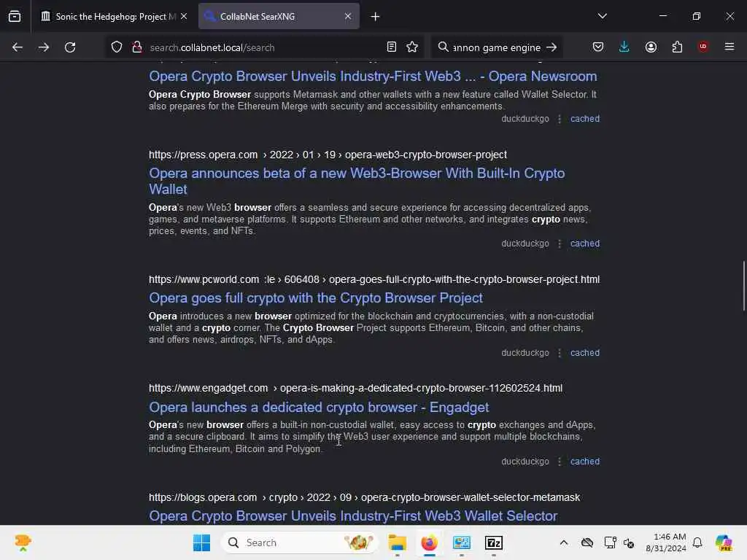
Task: Click the search field with 'game engine' text
Action: [x=496, y=47]
